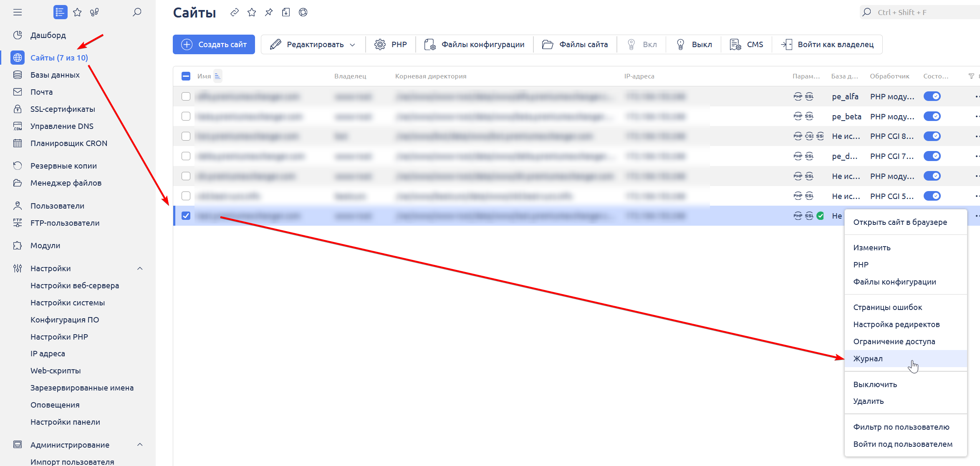Image resolution: width=980 pixels, height=466 pixels.
Task: Copy page link icon next to title
Action: [235, 13]
